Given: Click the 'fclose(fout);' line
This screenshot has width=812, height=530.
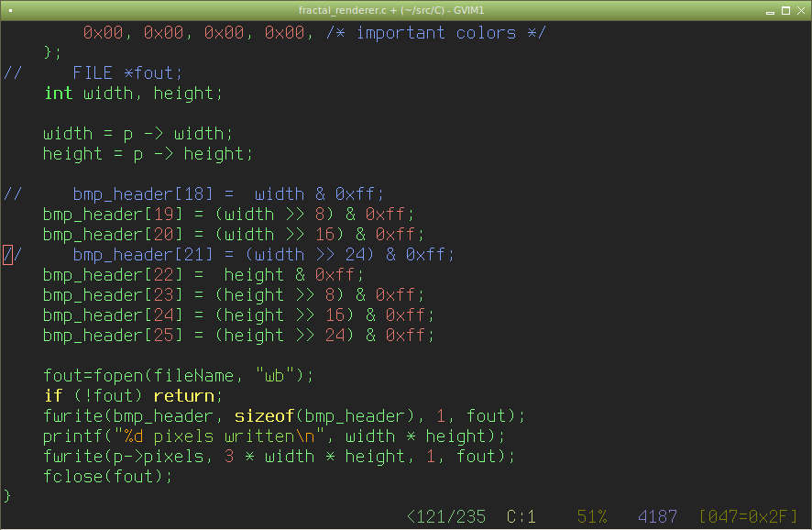Looking at the screenshot, I should click(x=108, y=477).
